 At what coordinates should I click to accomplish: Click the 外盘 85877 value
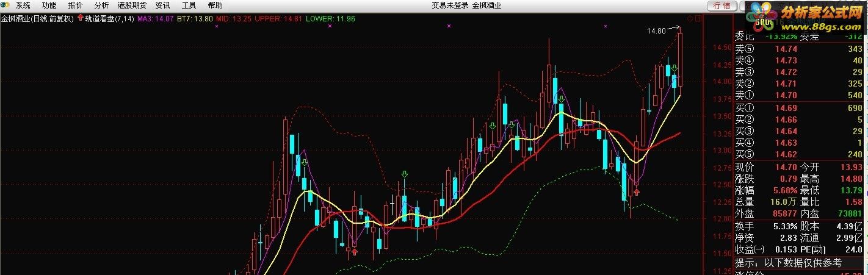pos(784,214)
